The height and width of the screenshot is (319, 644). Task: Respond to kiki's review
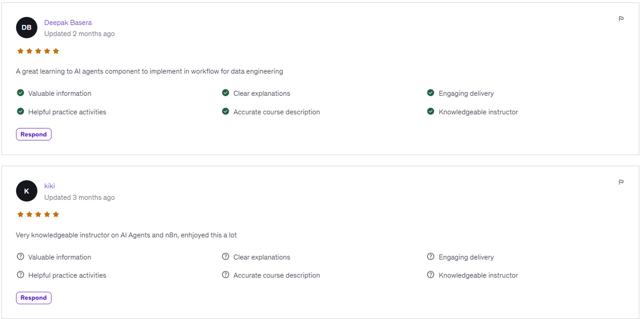[x=34, y=298]
